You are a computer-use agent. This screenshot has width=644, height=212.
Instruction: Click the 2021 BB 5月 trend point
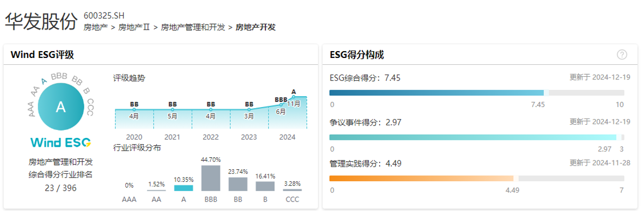172,109
